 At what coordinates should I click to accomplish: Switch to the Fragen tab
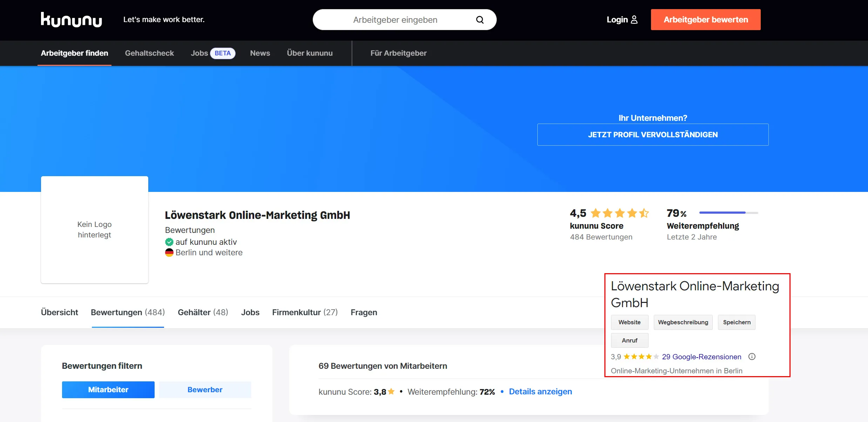[x=364, y=312]
